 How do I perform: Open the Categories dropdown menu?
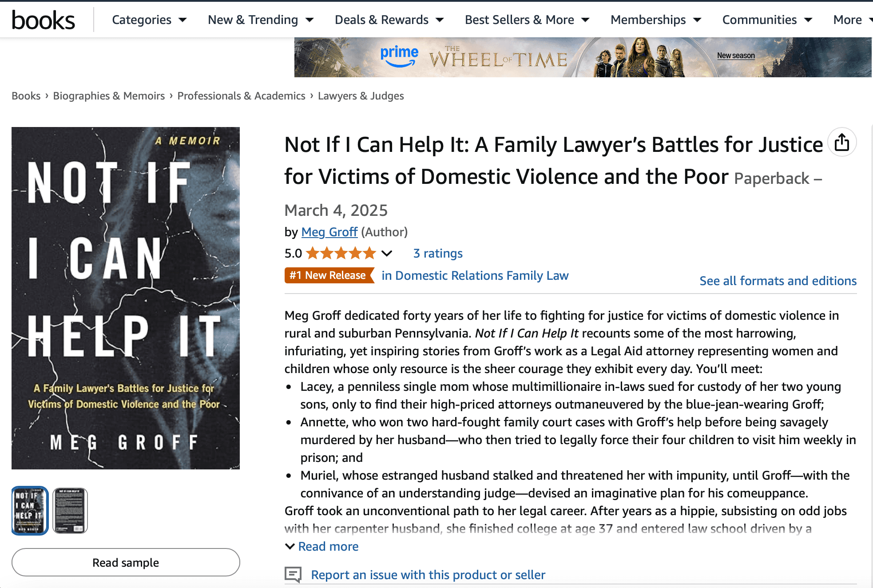(149, 20)
